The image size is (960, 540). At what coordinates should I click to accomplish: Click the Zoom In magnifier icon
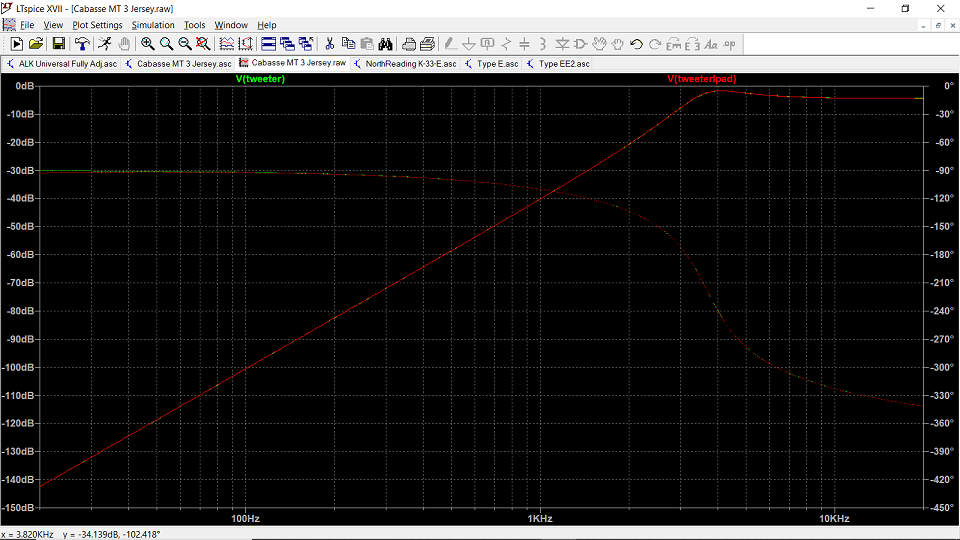148,44
